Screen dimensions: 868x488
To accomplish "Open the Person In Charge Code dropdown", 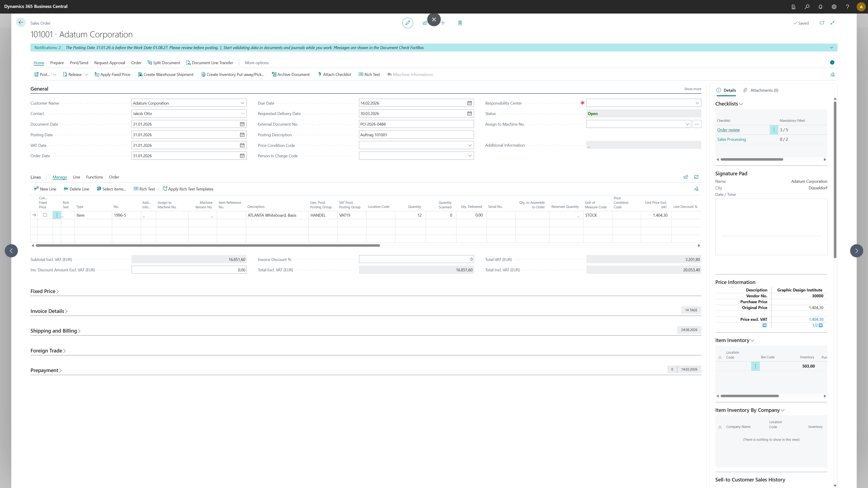I will coord(470,156).
